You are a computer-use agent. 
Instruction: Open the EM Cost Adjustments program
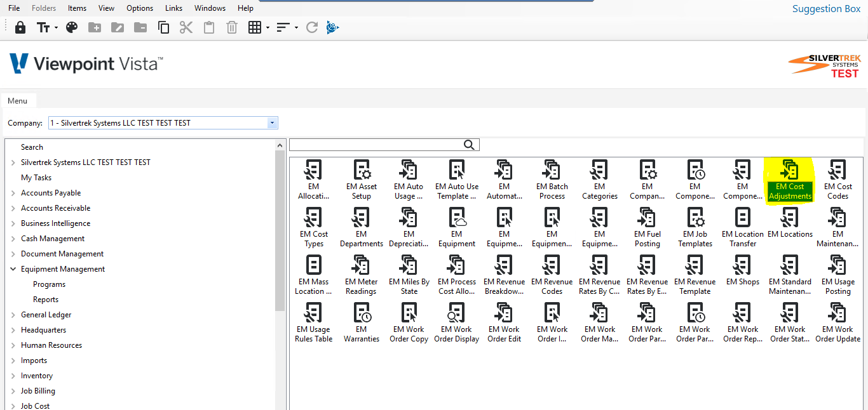click(790, 180)
